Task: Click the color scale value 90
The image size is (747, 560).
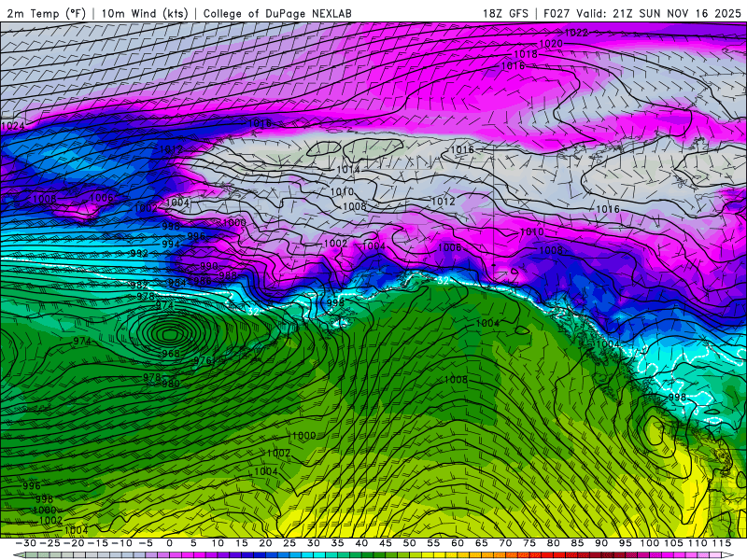Action: coord(601,543)
